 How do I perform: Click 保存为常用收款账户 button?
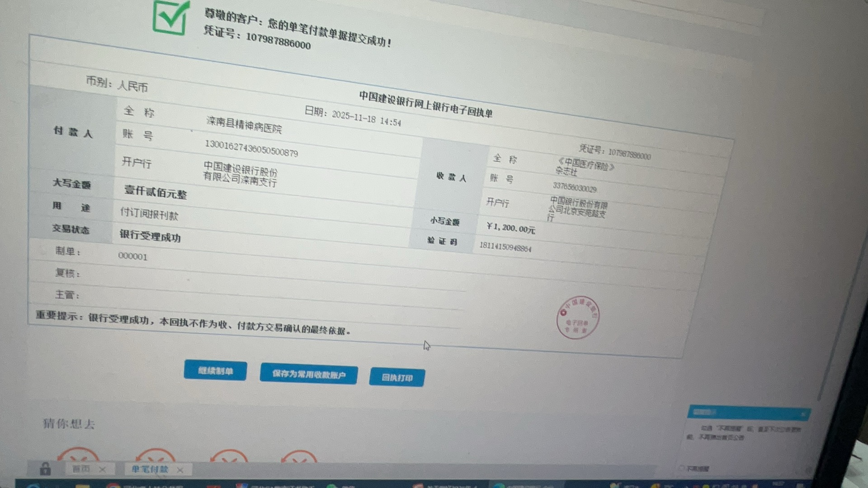coord(308,374)
